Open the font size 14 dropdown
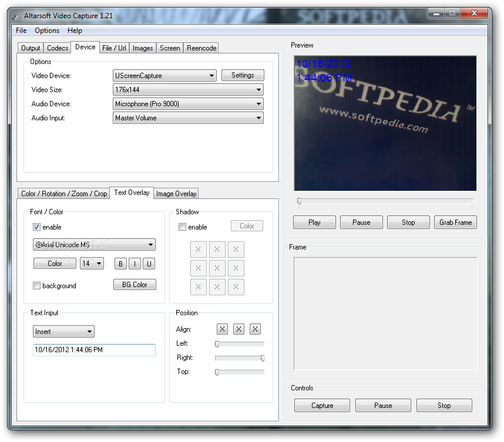Viewport: 504px width, 442px height. (92, 264)
